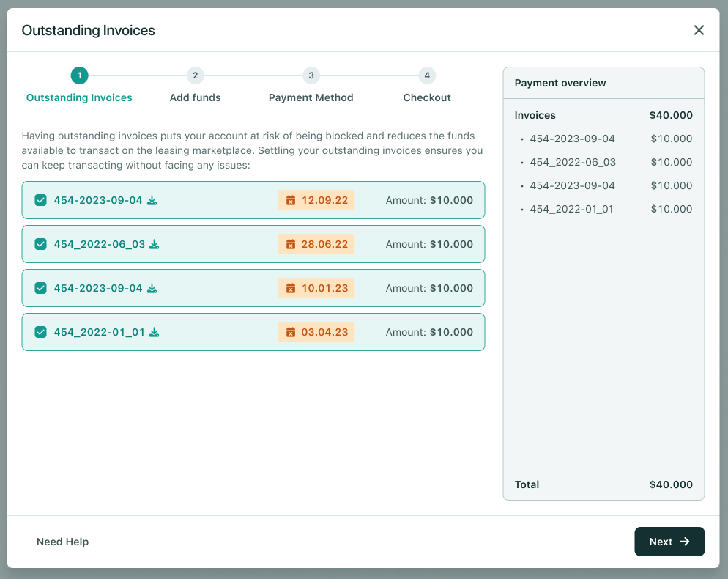Open the Checkout step

427,75
